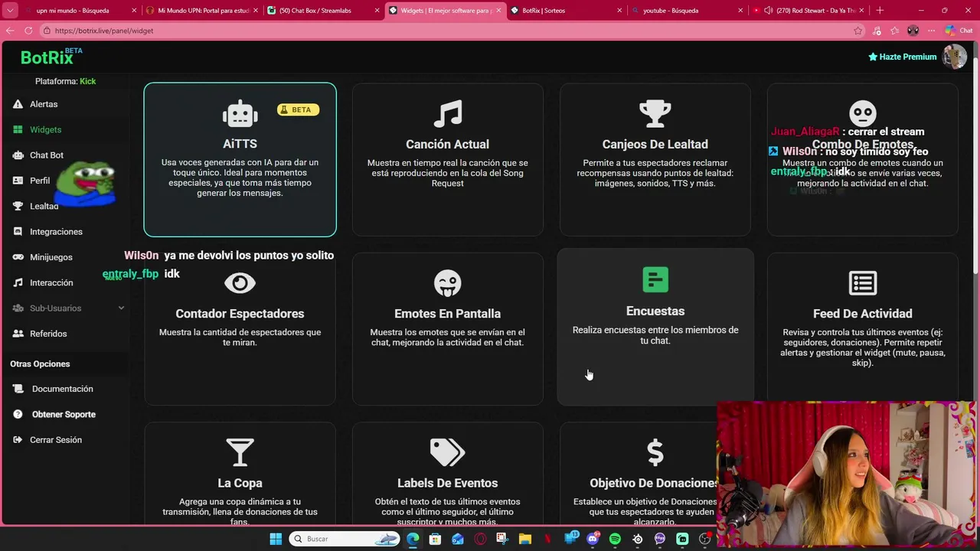This screenshot has width=980, height=551.
Task: Open the Chat Bot sidebar item
Action: pyautogui.click(x=46, y=155)
